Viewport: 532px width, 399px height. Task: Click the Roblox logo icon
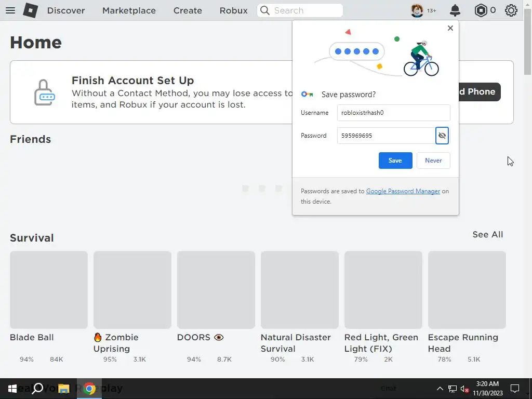(x=30, y=10)
